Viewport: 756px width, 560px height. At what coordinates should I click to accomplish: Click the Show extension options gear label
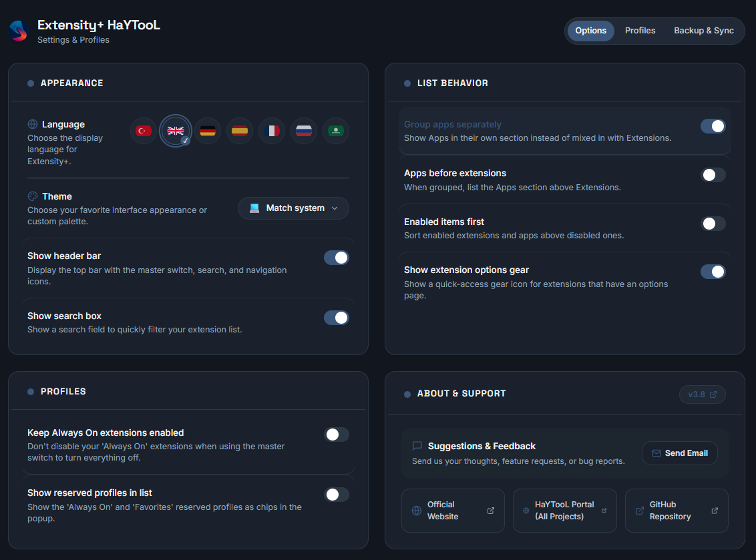(466, 270)
